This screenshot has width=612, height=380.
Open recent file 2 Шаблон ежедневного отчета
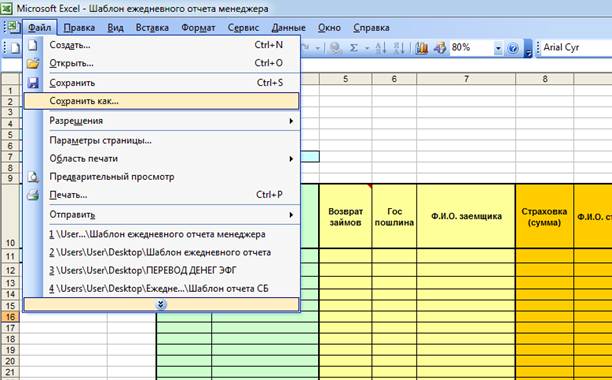(161, 253)
